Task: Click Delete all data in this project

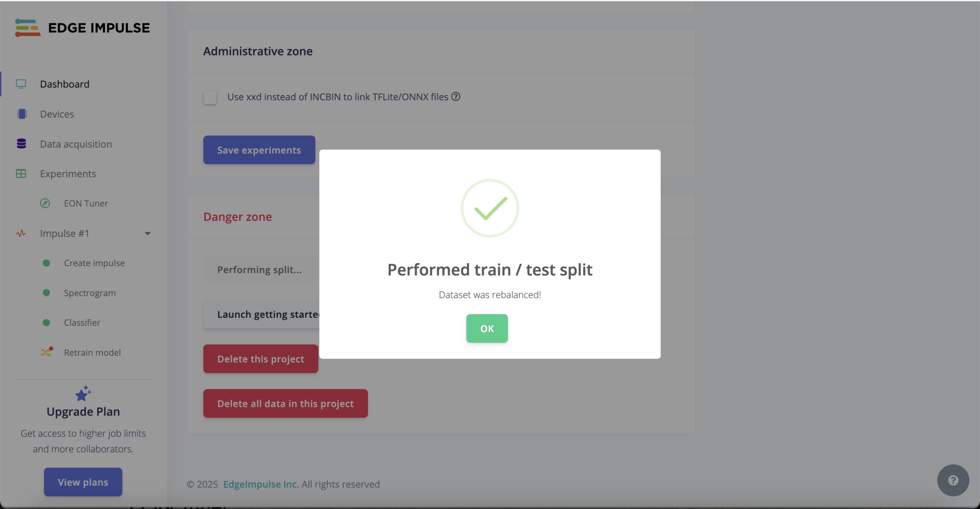Action: point(285,404)
